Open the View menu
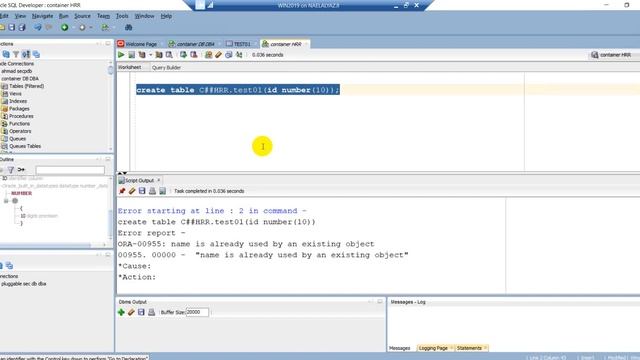 click(x=20, y=16)
